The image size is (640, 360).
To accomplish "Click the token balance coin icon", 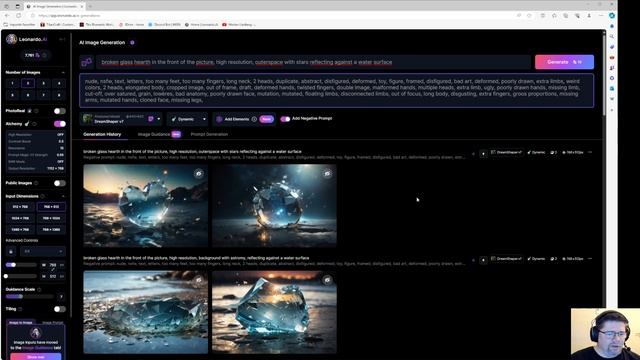I will tap(38, 55).
